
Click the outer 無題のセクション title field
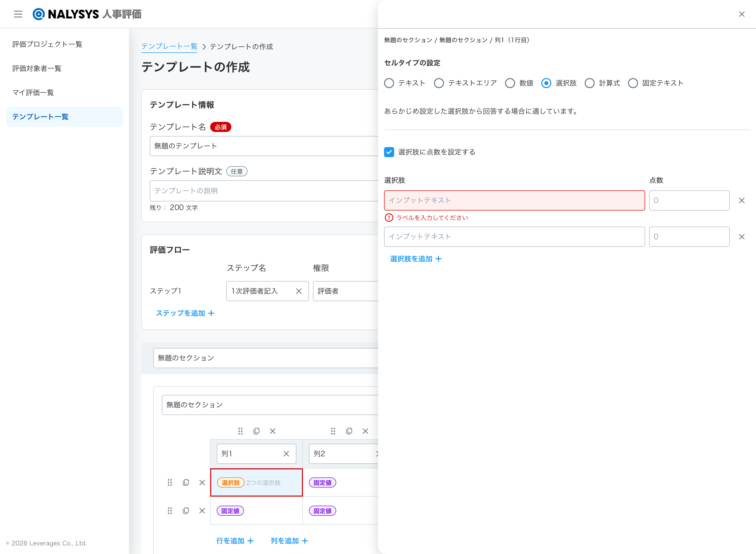coord(266,358)
